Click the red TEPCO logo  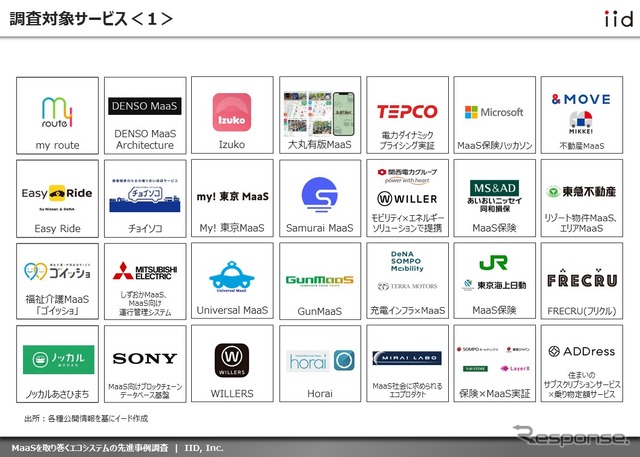[x=407, y=111]
